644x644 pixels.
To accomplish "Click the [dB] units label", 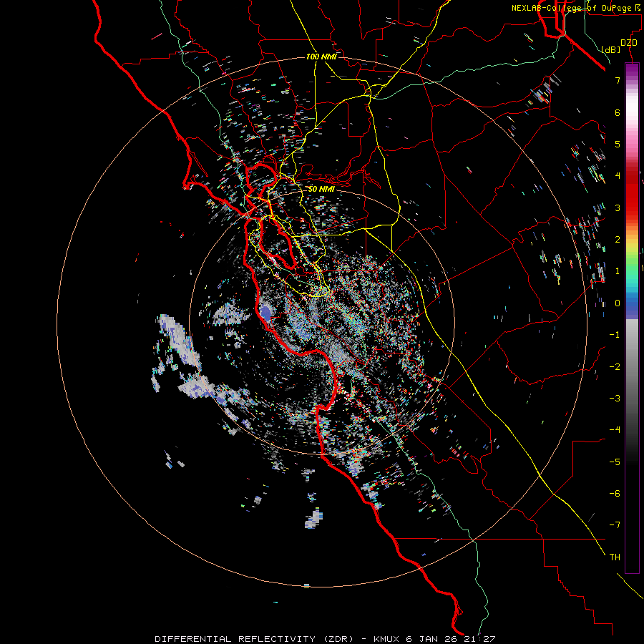I will tap(611, 49).
